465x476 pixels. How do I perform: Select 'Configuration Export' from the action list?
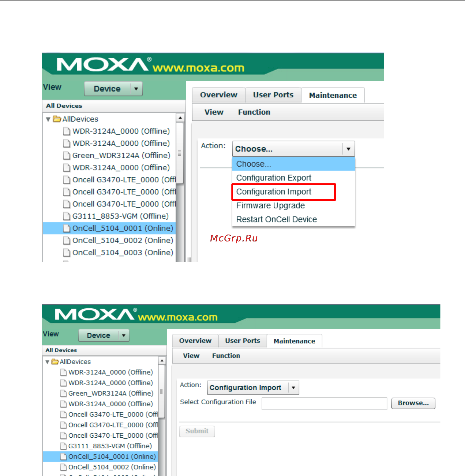[x=293, y=178]
